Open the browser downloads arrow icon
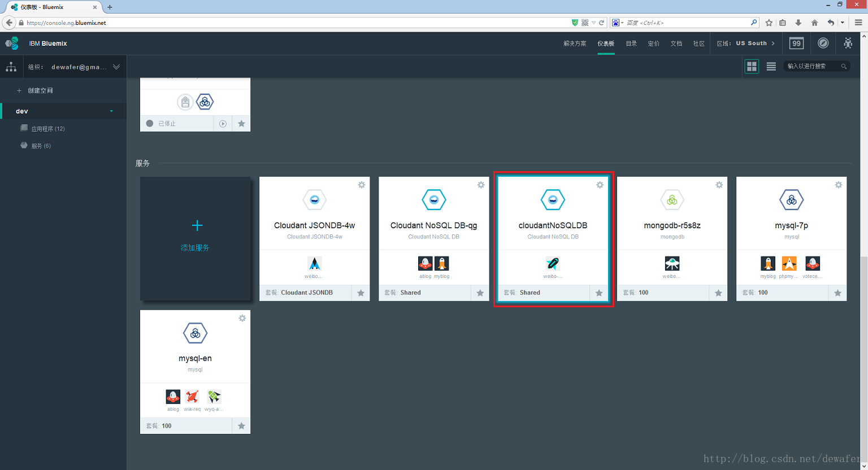Image resolution: width=868 pixels, height=470 pixels. coord(798,23)
